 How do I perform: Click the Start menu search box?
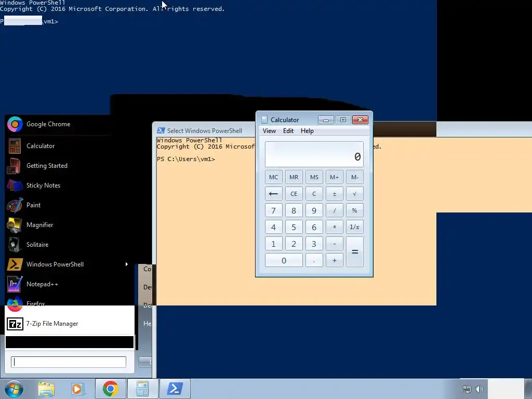69,362
